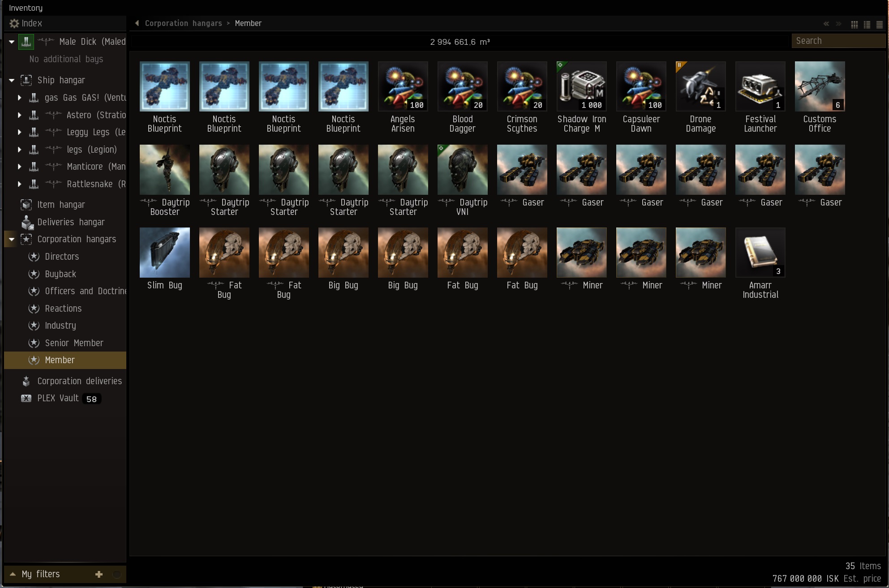The height and width of the screenshot is (588, 889).
Task: Collapse the Ship hangar tree
Action: [12, 80]
